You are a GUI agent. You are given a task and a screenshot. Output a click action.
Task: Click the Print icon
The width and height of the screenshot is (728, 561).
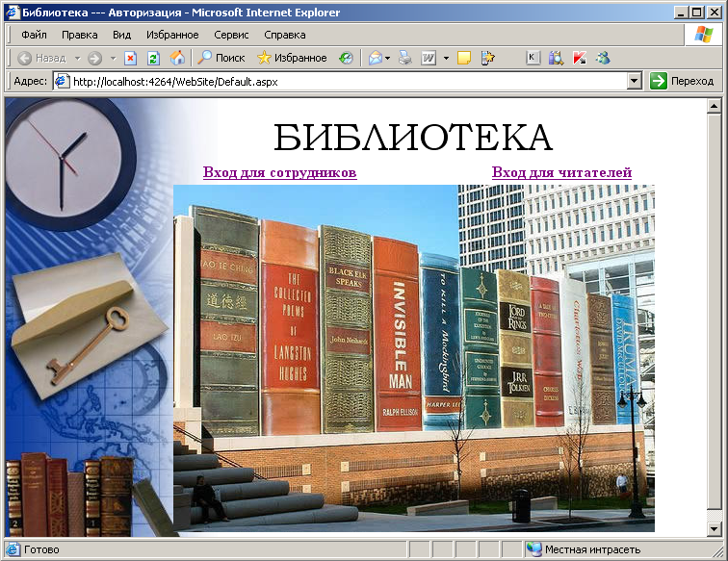click(404, 58)
